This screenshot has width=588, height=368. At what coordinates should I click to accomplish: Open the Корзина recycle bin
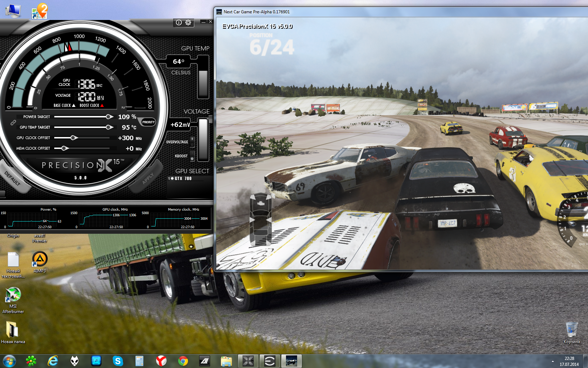coord(572,333)
